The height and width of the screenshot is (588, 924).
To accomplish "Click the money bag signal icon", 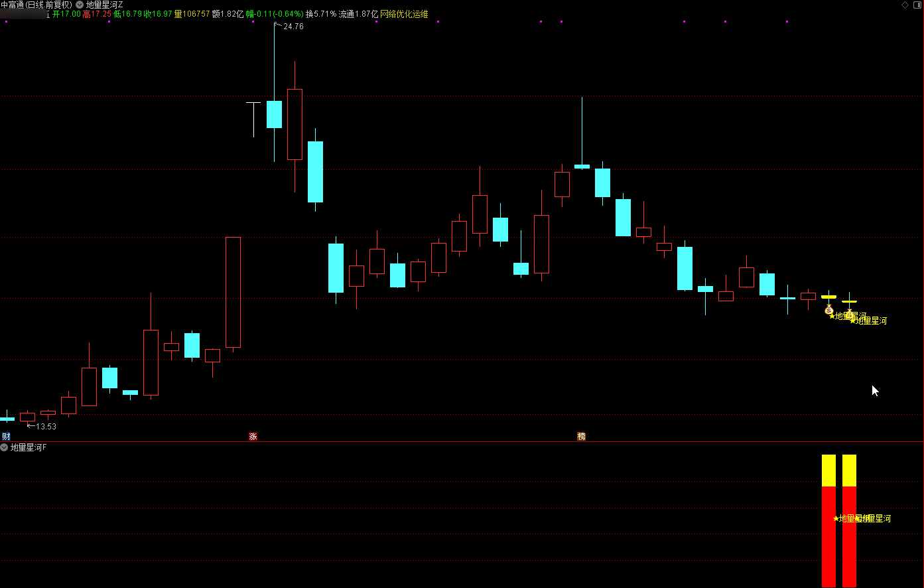I will [828, 310].
